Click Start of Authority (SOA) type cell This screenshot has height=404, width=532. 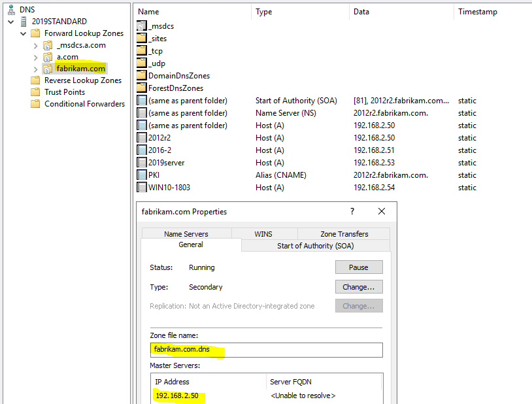tap(296, 101)
